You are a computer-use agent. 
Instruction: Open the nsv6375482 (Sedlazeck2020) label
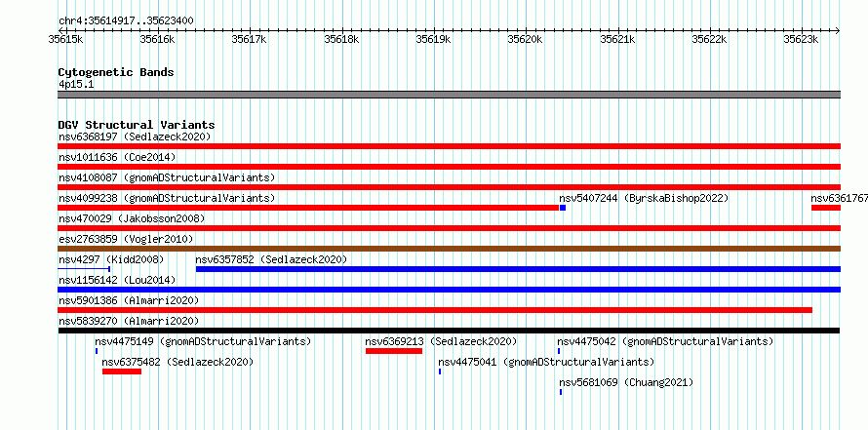point(178,362)
